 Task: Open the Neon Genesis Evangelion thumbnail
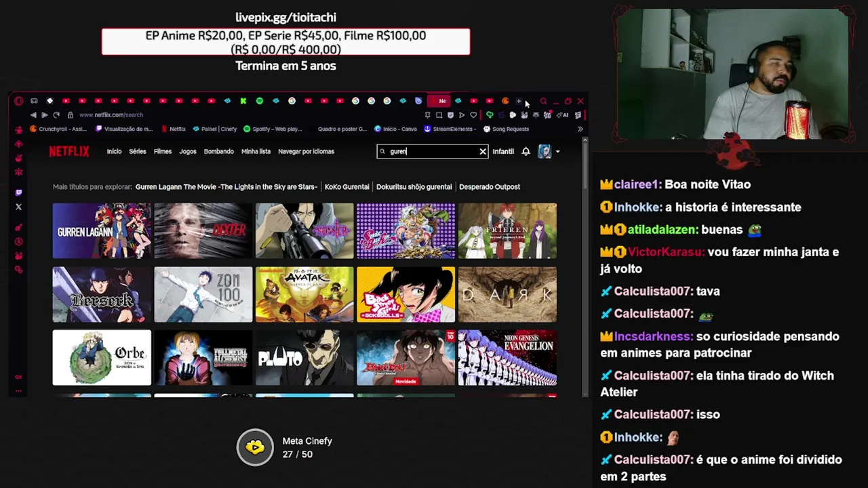(x=507, y=358)
